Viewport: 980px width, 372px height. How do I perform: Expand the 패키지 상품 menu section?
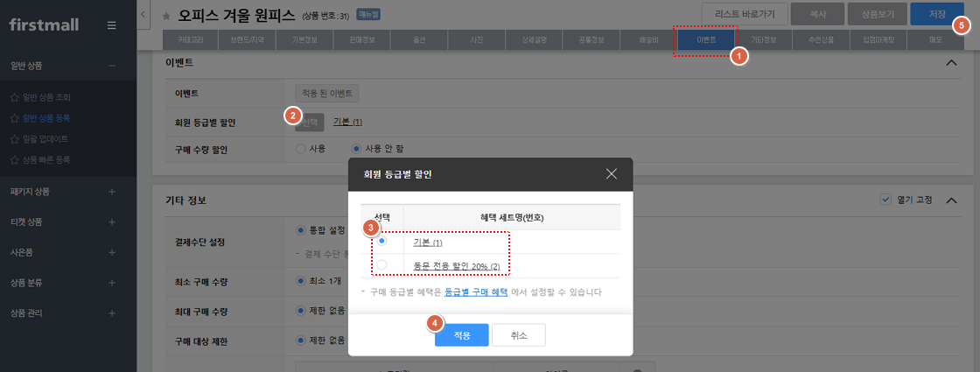(112, 192)
